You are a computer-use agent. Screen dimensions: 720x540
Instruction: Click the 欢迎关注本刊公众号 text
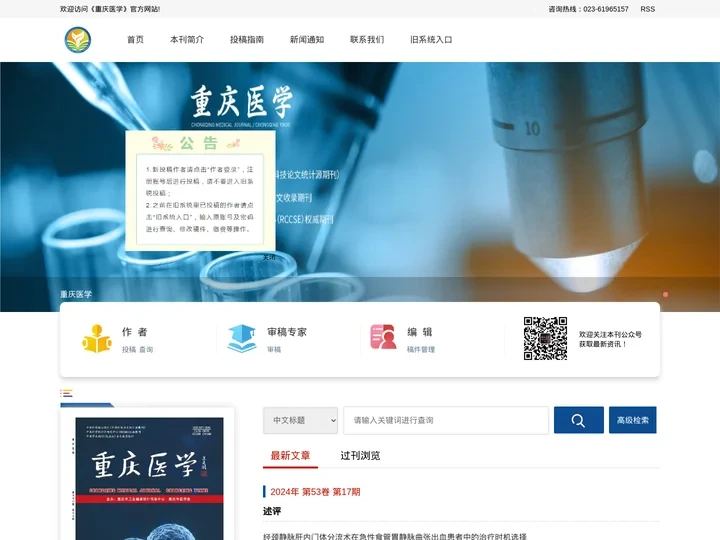point(610,334)
